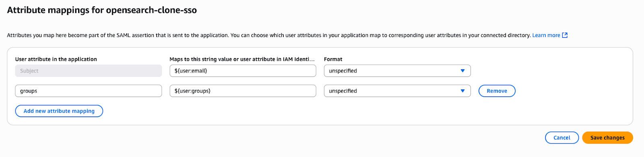Click the blue arrow on groups row Format dropdown
This screenshot has width=644, height=157.
pyautogui.click(x=462, y=91)
